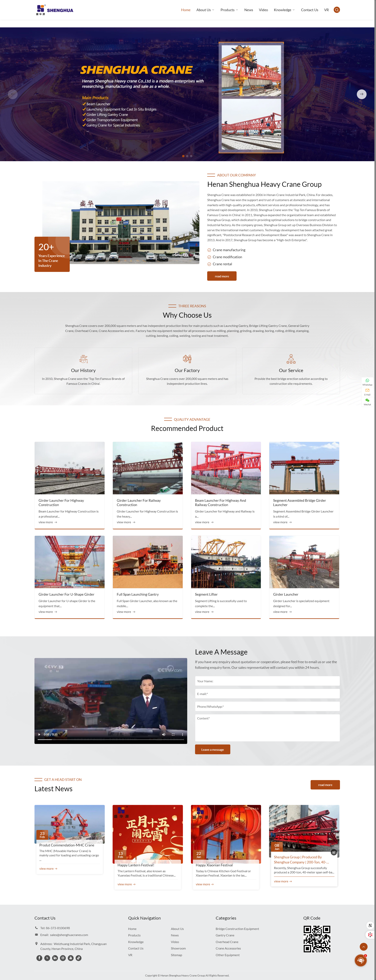Open Showroom link in footer
The height and width of the screenshot is (980, 376).
(178, 948)
